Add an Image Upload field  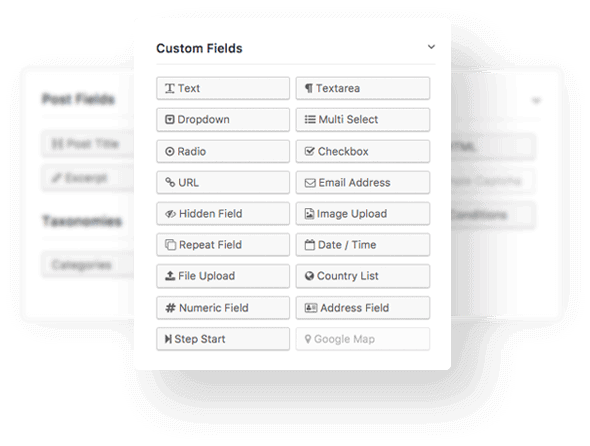(x=363, y=214)
